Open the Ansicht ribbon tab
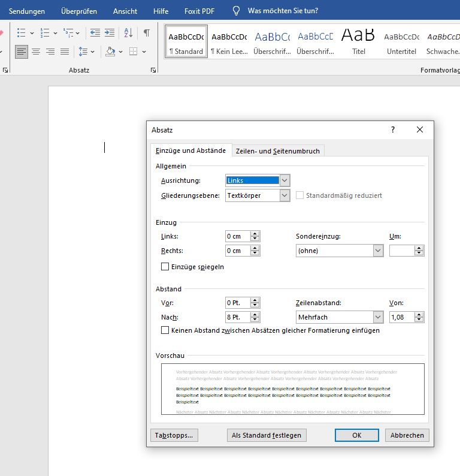Screen dimensions: 460x476 coord(125,11)
